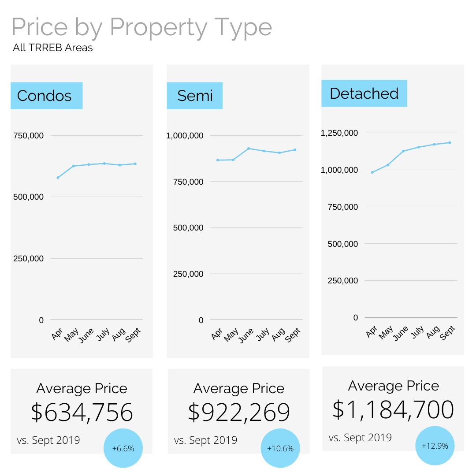Click the Apr data point on Detached chart
The image size is (476, 476).
[372, 172]
